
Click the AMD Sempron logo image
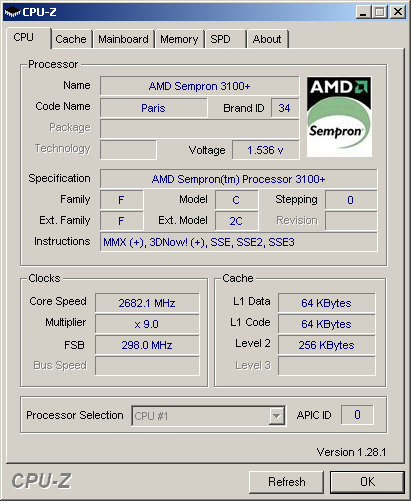[x=339, y=117]
